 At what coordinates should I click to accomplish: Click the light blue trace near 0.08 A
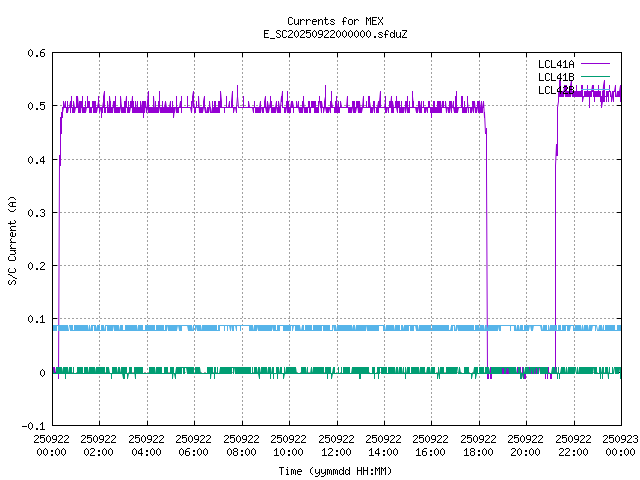[x=300, y=328]
